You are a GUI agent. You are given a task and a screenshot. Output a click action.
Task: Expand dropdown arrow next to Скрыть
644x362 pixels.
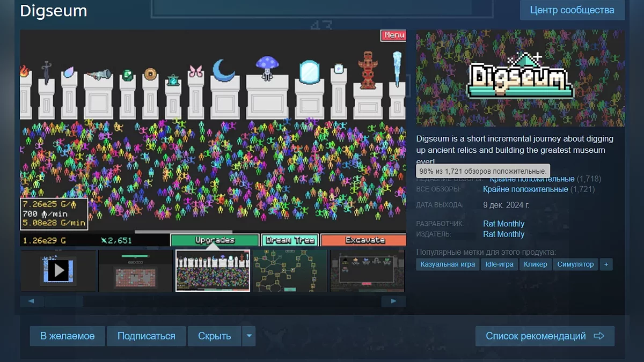point(248,336)
